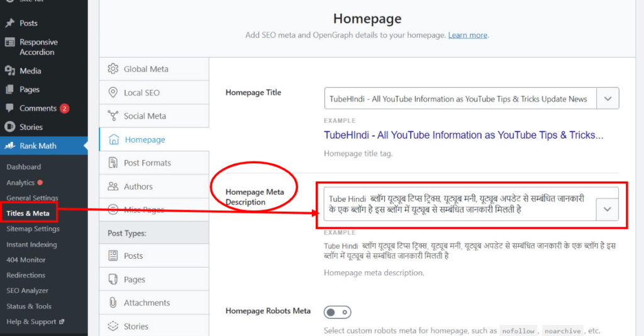Click into the Homepage Meta Description field
644x336 pixels.
click(x=460, y=204)
